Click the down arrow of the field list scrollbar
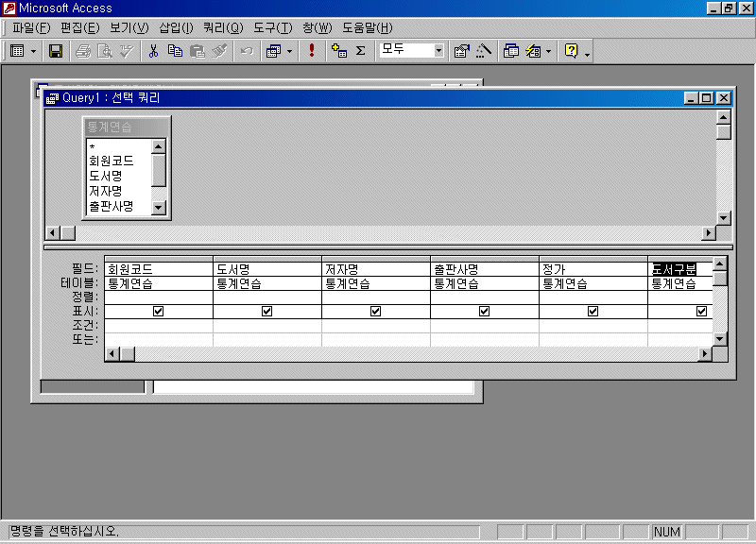Image resolution: width=756 pixels, height=544 pixels. pyautogui.click(x=159, y=208)
